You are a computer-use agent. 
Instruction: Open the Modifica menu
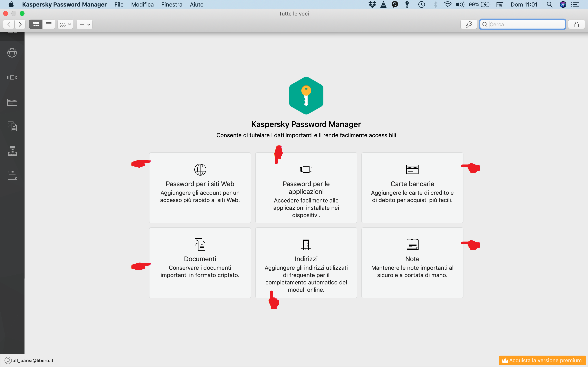[142, 4]
